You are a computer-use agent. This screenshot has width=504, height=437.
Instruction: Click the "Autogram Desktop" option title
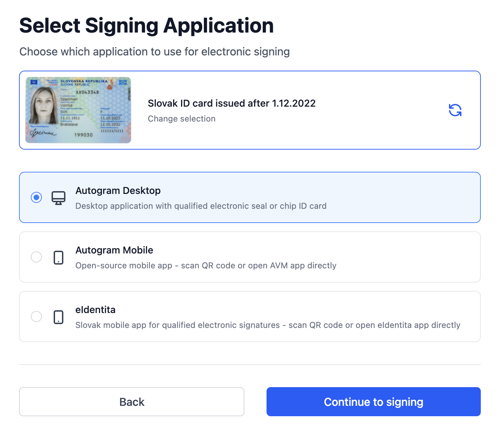click(118, 191)
